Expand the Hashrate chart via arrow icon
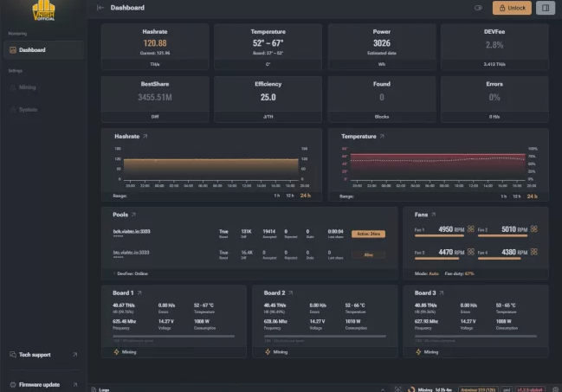The height and width of the screenshot is (392, 562). click(145, 136)
